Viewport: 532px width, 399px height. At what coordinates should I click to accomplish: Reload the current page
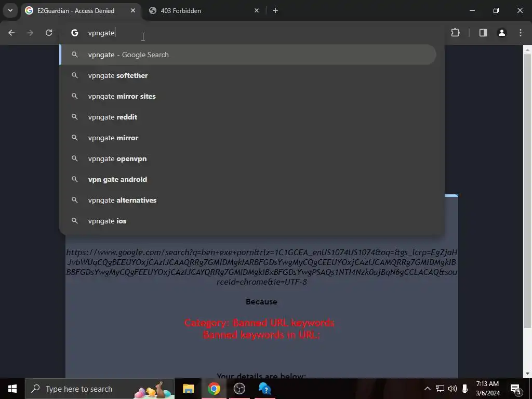(x=49, y=33)
